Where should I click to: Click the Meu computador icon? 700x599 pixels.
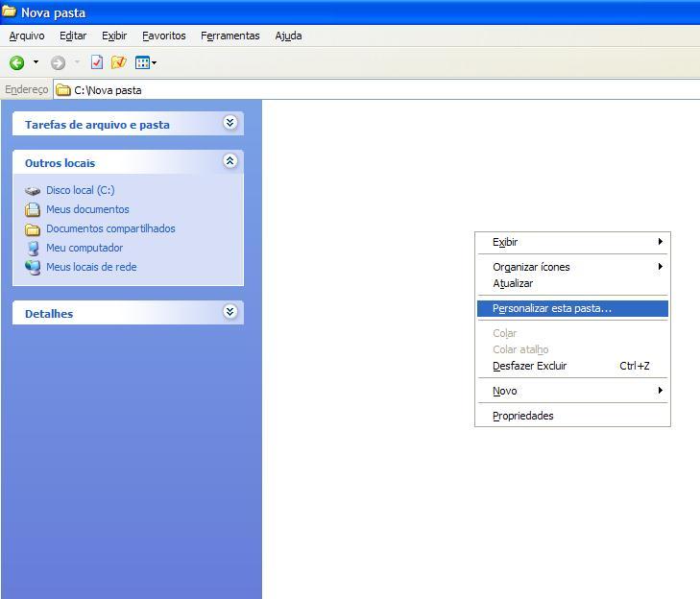tap(33, 249)
